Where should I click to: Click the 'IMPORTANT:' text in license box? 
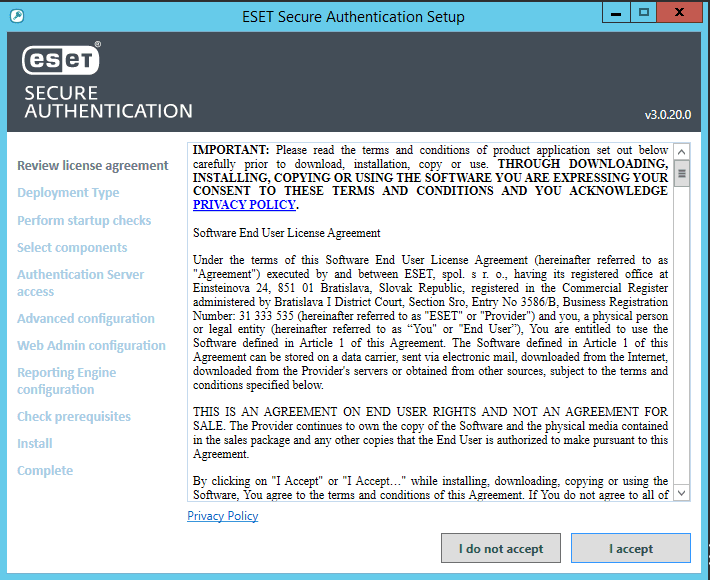pos(231,150)
